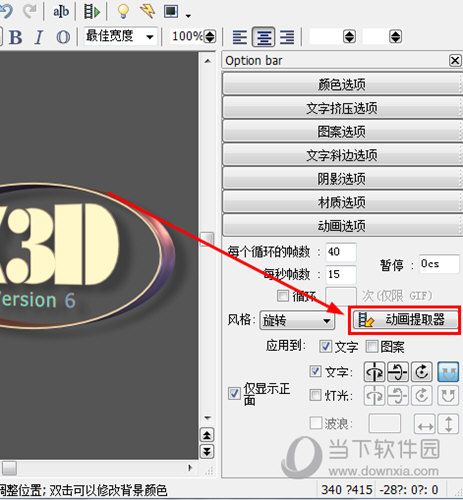Click the horizontal scrollbar right arrow
Screen dimensions: 463x500
190,468
